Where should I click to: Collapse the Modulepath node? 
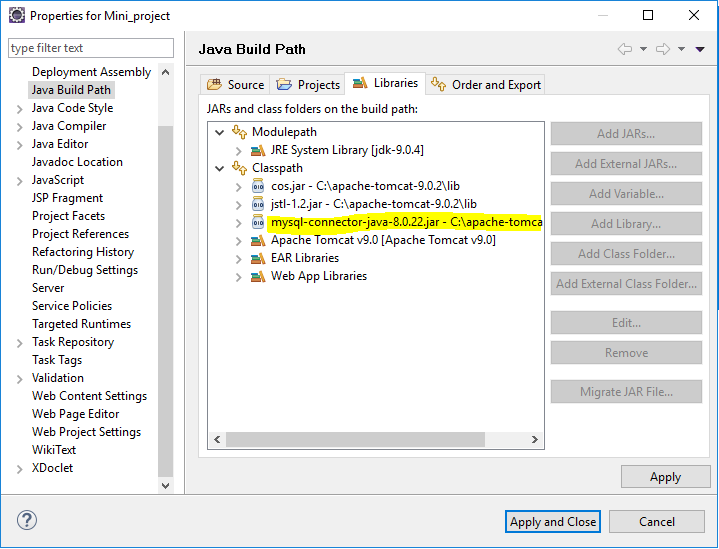(220, 133)
